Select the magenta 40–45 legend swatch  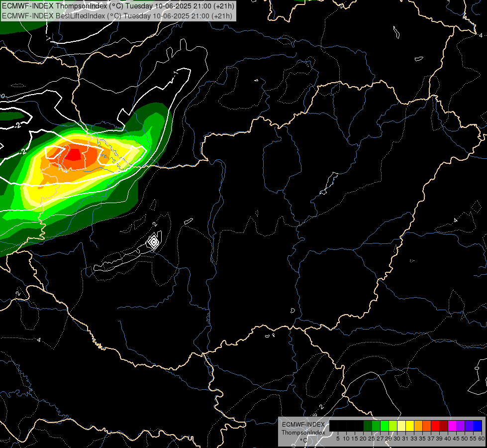point(452,426)
